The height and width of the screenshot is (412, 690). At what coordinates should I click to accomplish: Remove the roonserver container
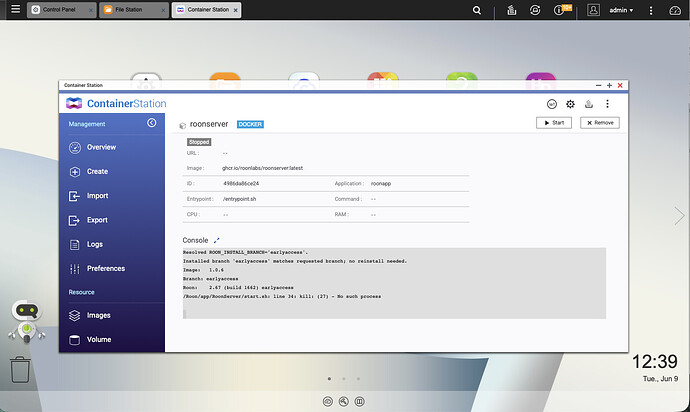click(599, 123)
